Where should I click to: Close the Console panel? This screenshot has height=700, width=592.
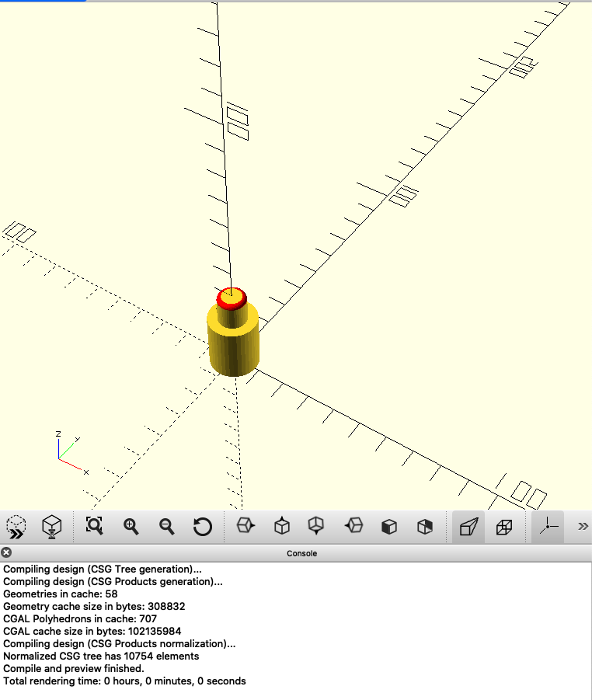click(x=6, y=552)
